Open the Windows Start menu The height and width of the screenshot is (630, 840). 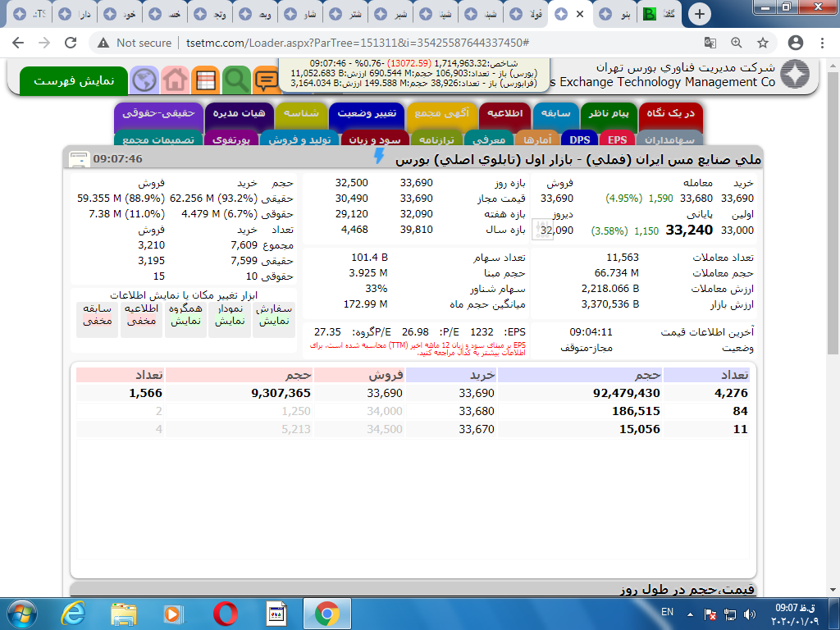click(x=21, y=614)
